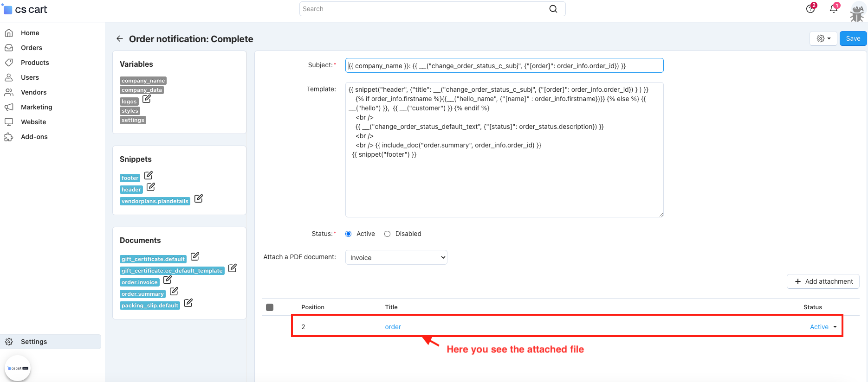
Task: Click the Settings gear icon in sidebar
Action: [9, 342]
